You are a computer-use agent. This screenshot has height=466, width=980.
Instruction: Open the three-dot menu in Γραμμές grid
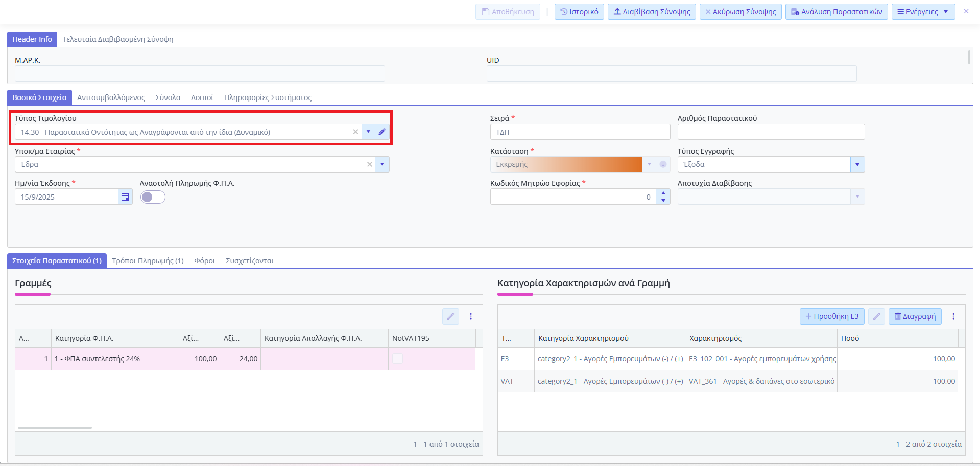coord(471,316)
